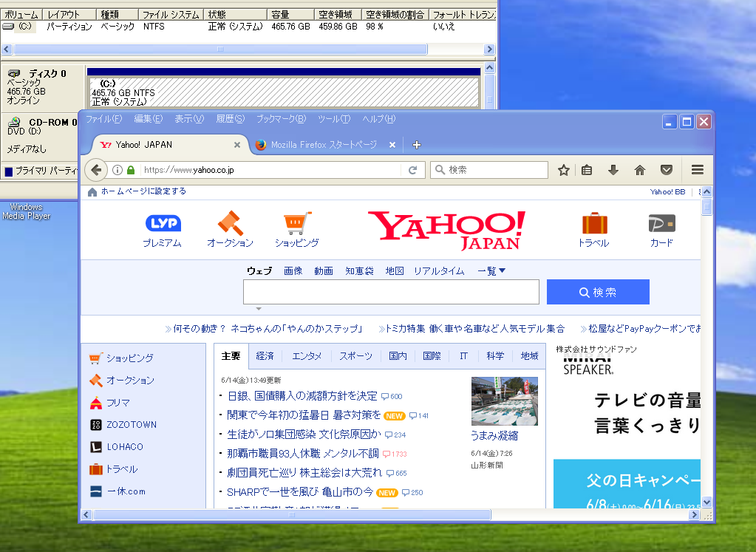Open オークション gavel icon in header
The width and height of the screenshot is (756, 552).
click(x=230, y=222)
